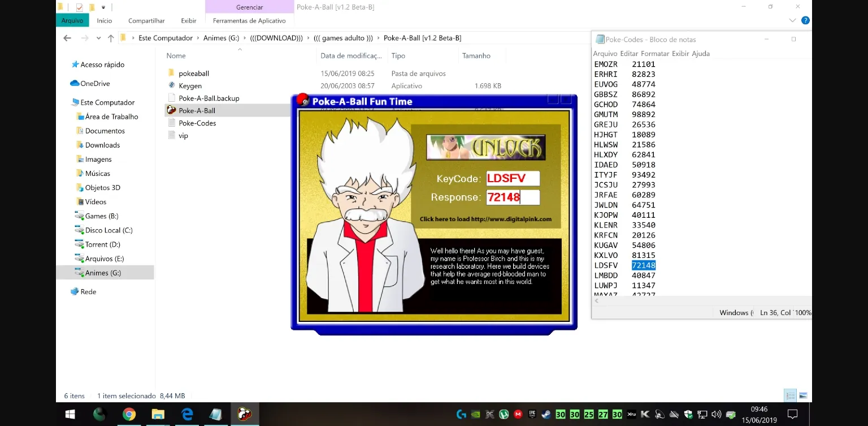This screenshot has height=426, width=868.
Task: Open the Quick Access Toolbar customization arrow
Action: click(x=103, y=7)
